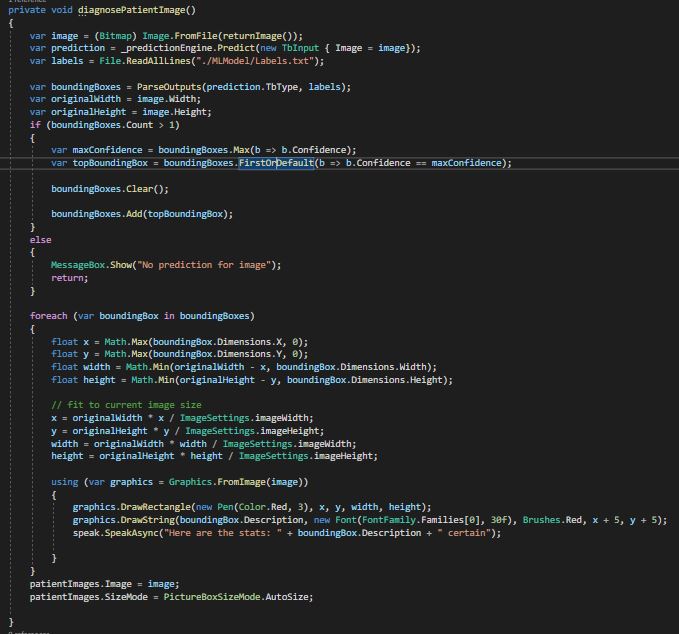Click graphics.DrawString call

pyautogui.click(x=123, y=520)
